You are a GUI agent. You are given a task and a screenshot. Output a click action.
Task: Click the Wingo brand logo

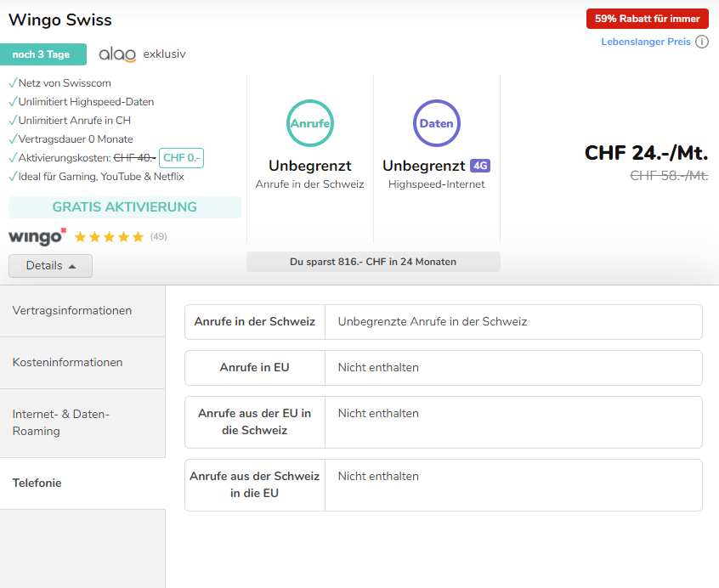tap(37, 236)
